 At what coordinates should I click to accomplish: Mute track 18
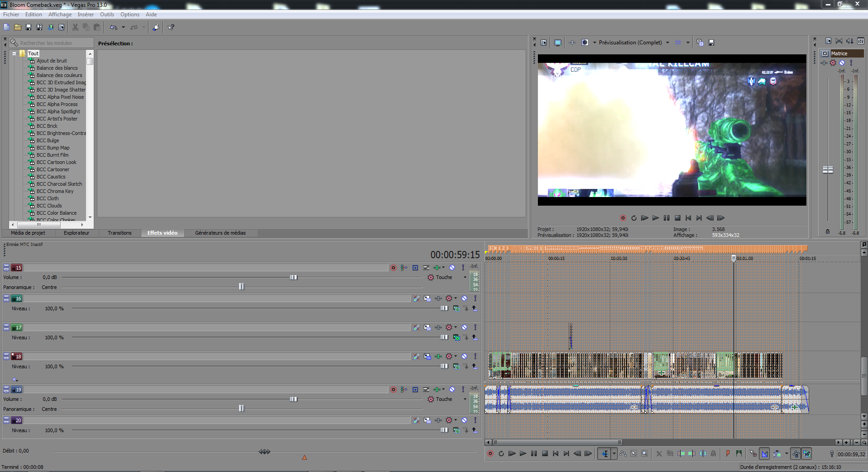[x=465, y=356]
